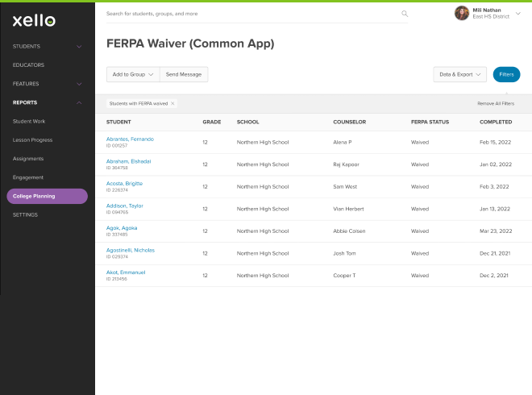
Task: Click Mill Nathan's profile avatar
Action: (462, 13)
